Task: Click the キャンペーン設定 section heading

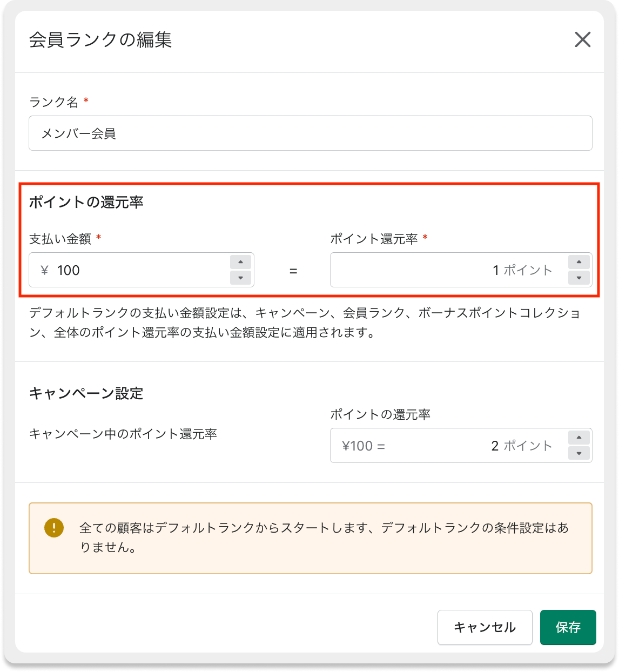Action: coord(86,393)
